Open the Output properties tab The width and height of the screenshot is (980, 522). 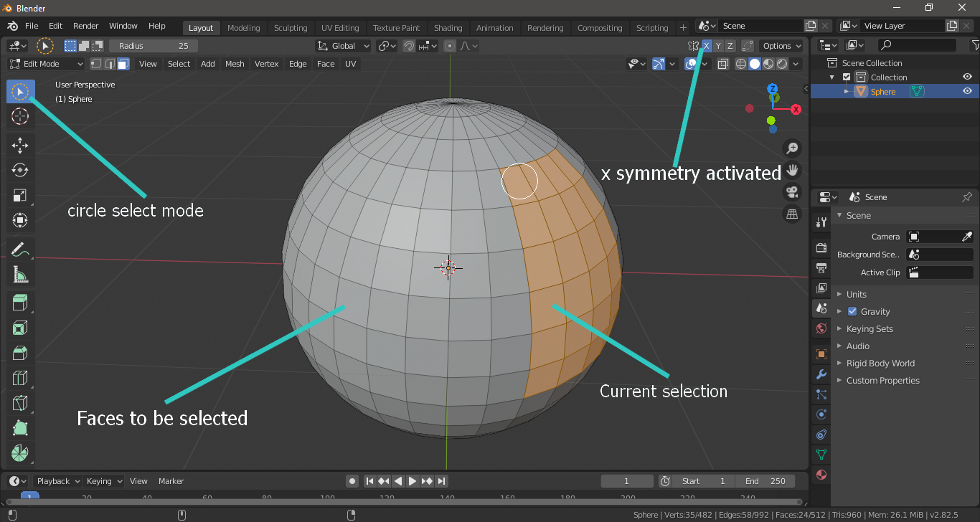pos(821,268)
